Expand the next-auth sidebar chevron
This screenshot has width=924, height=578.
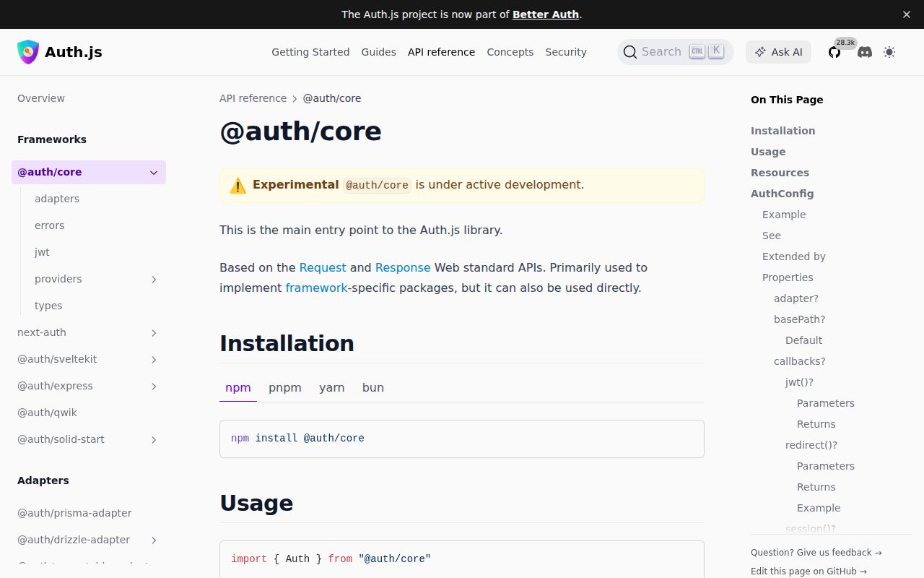(x=154, y=332)
